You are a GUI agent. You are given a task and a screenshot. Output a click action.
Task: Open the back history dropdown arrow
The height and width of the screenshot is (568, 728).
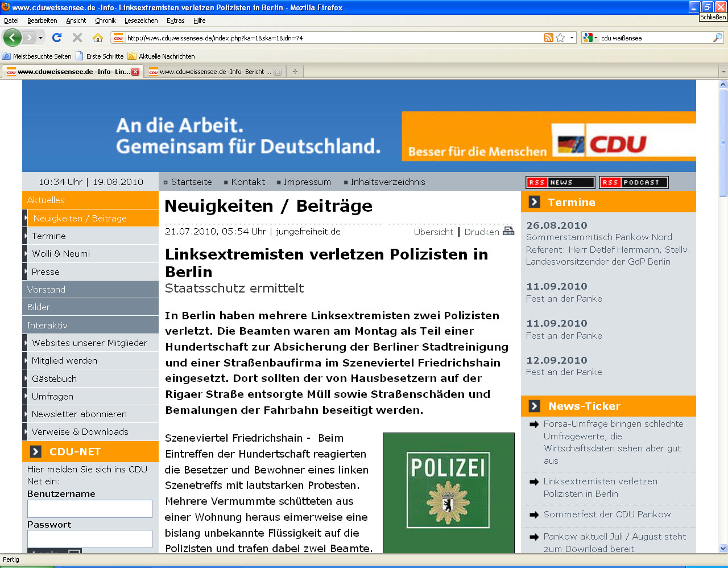pyautogui.click(x=40, y=38)
